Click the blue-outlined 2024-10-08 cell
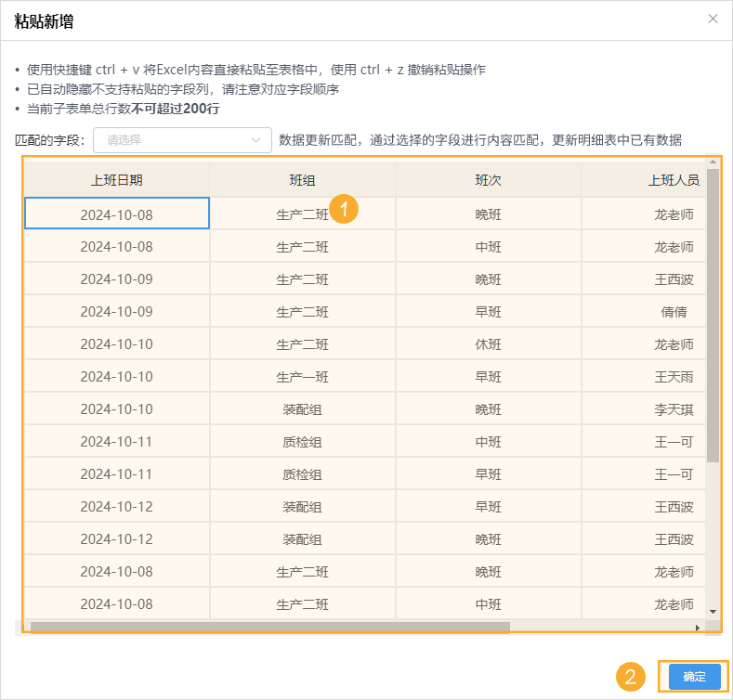 (x=116, y=214)
